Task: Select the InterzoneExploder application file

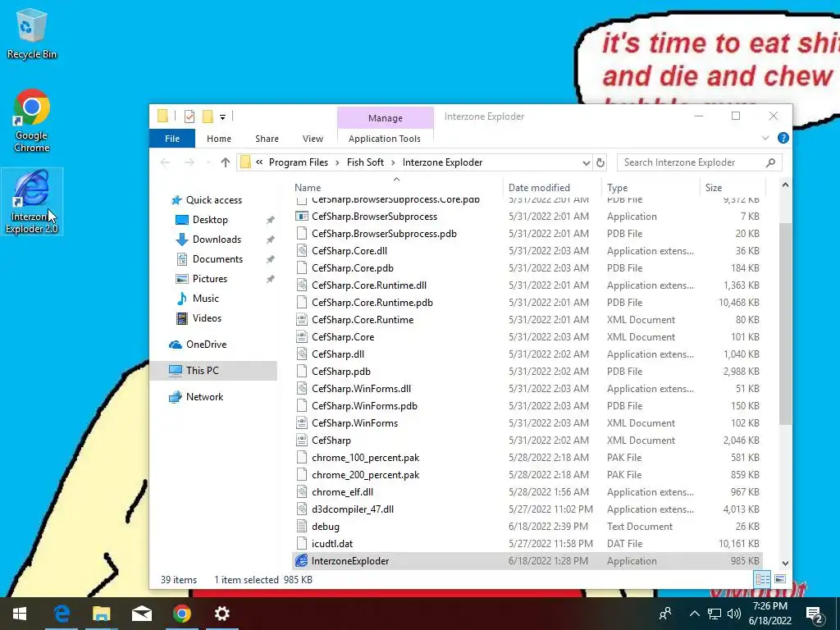Action: click(x=527, y=561)
